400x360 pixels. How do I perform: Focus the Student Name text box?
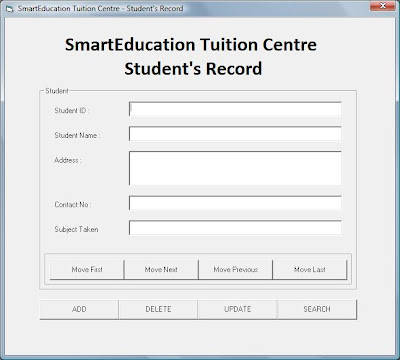(235, 134)
